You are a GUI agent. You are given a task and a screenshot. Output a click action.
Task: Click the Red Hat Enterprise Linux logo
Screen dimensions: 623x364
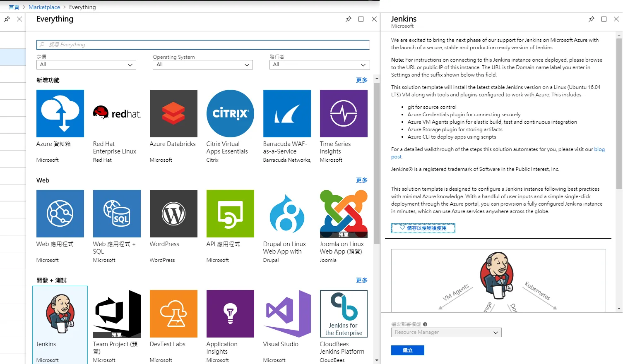coord(117,113)
